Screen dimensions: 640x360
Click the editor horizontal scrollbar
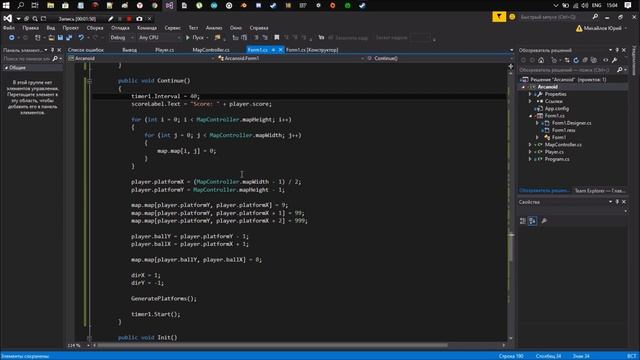click(273, 345)
